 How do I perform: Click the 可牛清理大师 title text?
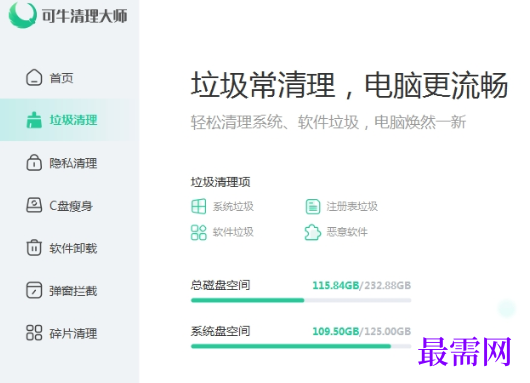[x=85, y=16]
